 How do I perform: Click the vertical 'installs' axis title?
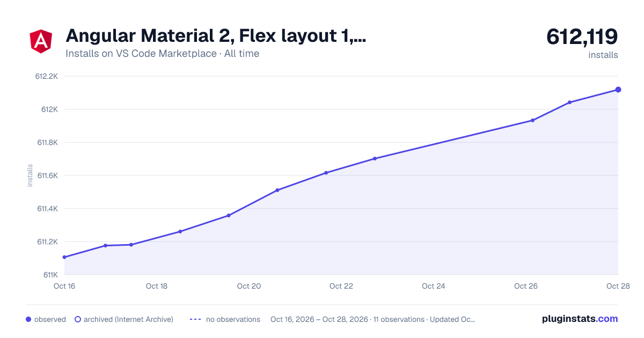click(x=30, y=175)
